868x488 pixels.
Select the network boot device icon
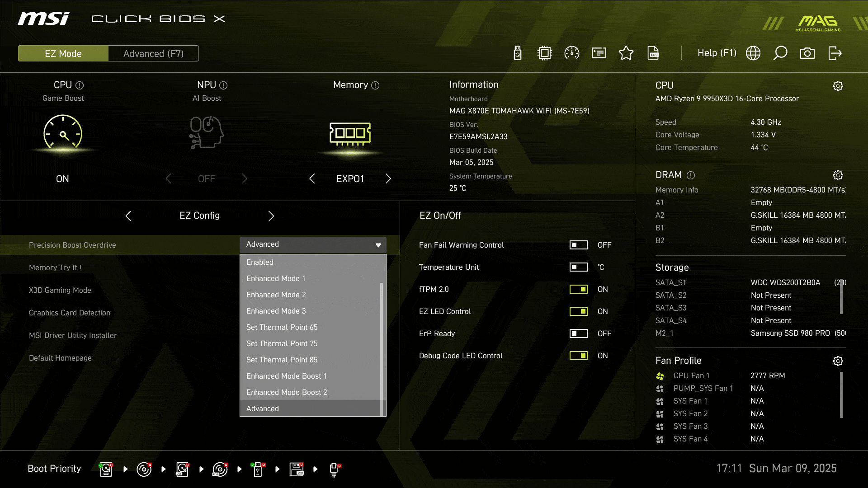click(335, 469)
